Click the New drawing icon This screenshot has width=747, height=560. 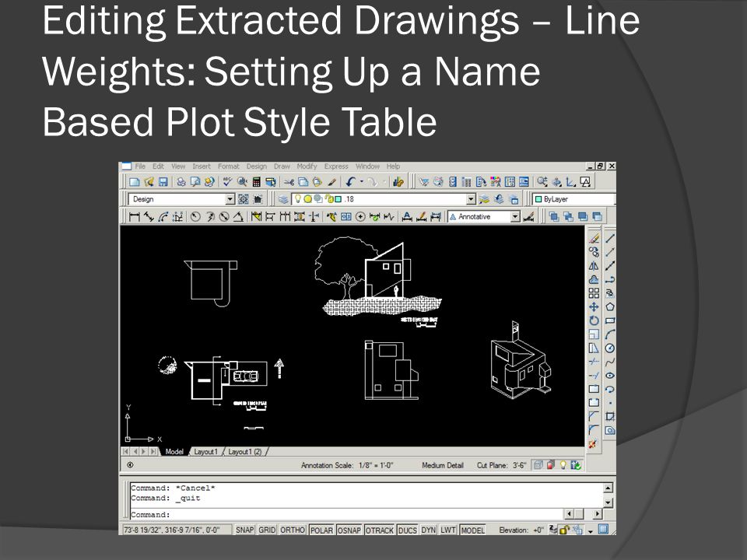click(x=135, y=182)
